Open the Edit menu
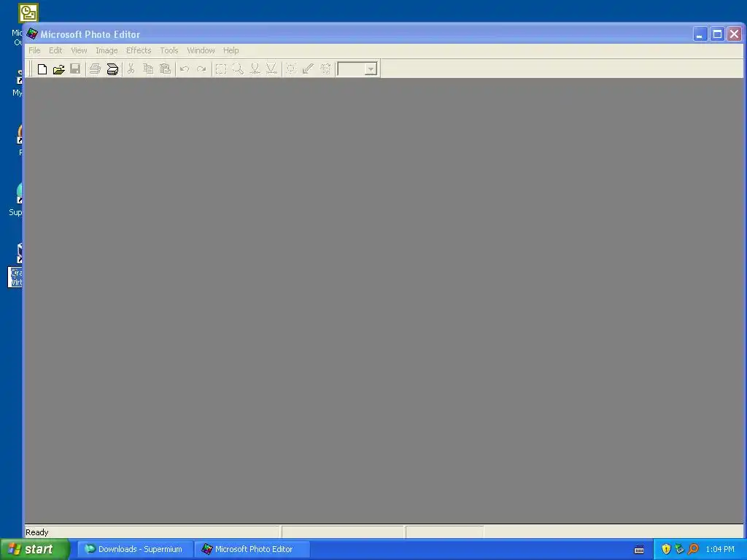This screenshot has width=747, height=560. click(55, 50)
